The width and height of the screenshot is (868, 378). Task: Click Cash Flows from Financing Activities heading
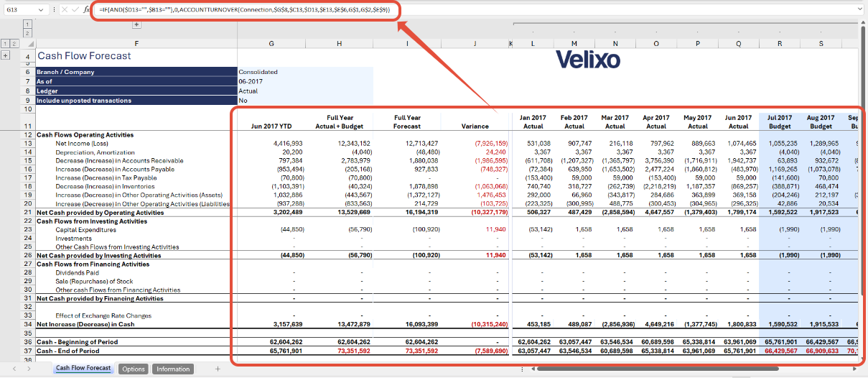tap(93, 264)
